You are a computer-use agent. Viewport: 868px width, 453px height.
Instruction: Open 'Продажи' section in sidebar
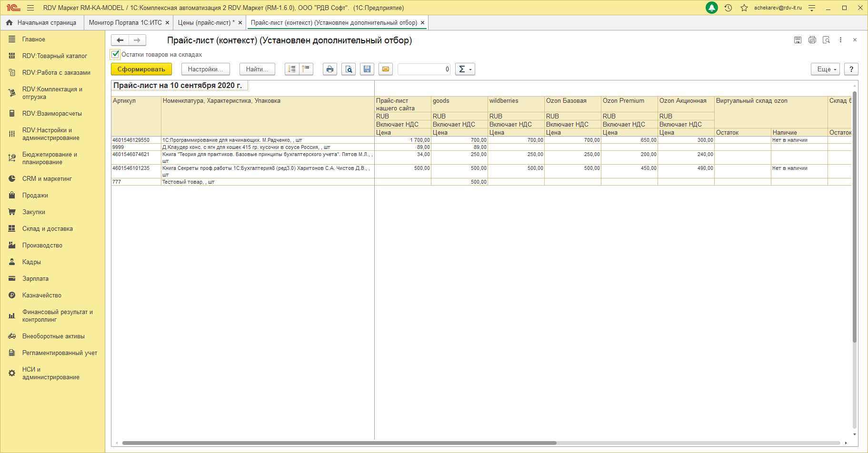pyautogui.click(x=35, y=195)
